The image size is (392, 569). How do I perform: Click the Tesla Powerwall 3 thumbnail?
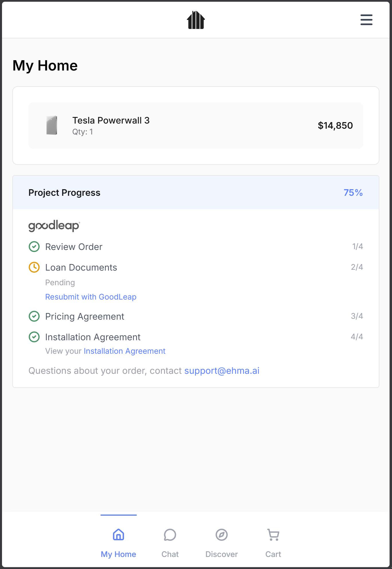(52, 125)
